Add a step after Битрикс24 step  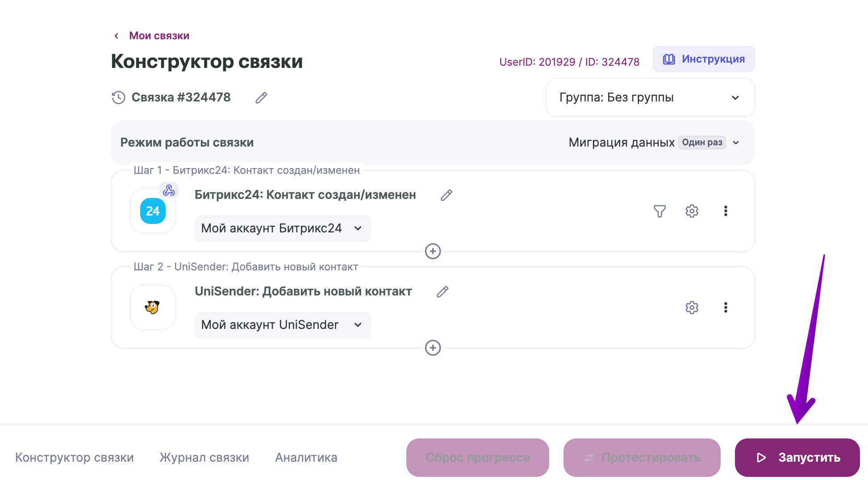pyautogui.click(x=433, y=251)
